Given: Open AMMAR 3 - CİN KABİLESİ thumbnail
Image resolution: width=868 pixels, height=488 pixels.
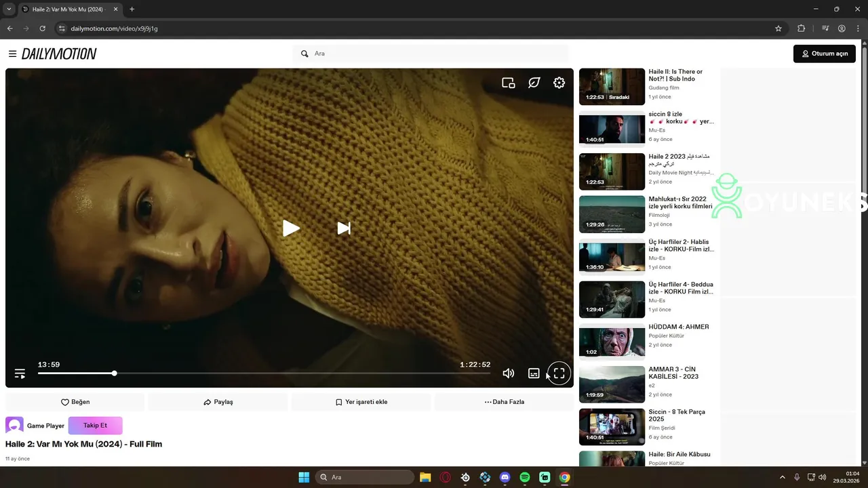Looking at the screenshot, I should 612,384.
